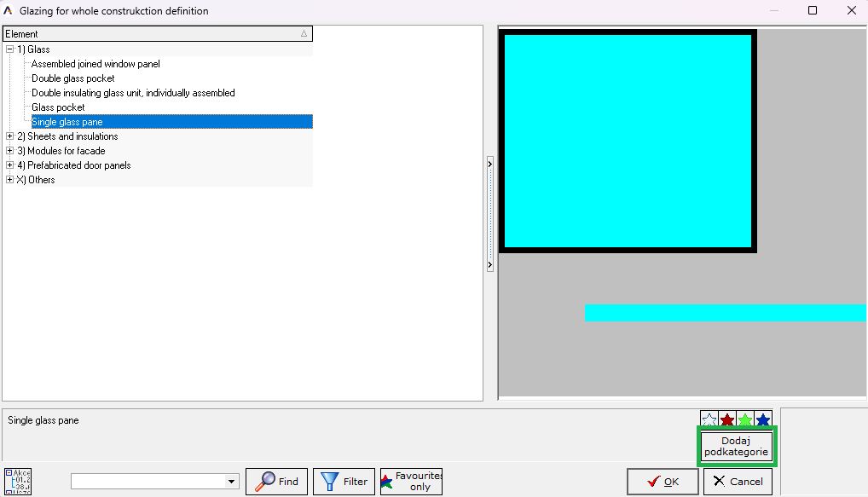868x497 pixels.
Task: Click the cyan glass pane preview
Action: (628, 139)
